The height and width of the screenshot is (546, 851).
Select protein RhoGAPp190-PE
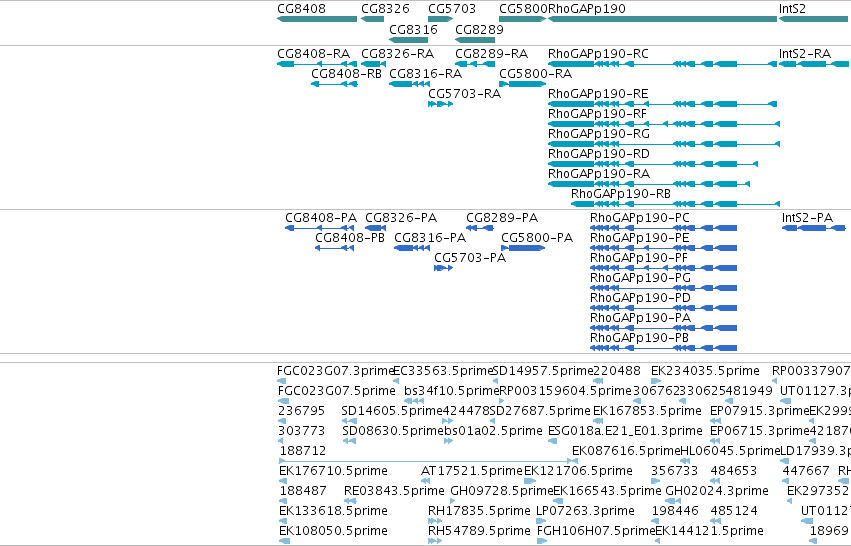pyautogui.click(x=664, y=248)
